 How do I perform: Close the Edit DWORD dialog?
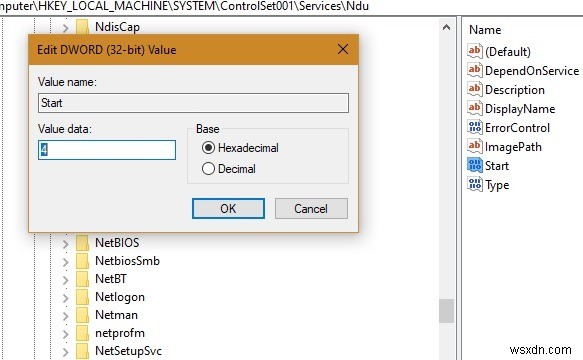point(343,49)
